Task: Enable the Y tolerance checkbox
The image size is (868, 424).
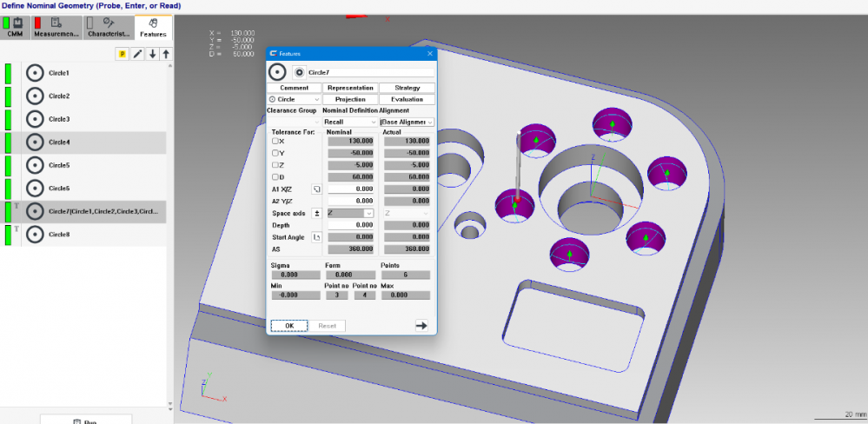Action: [275, 153]
